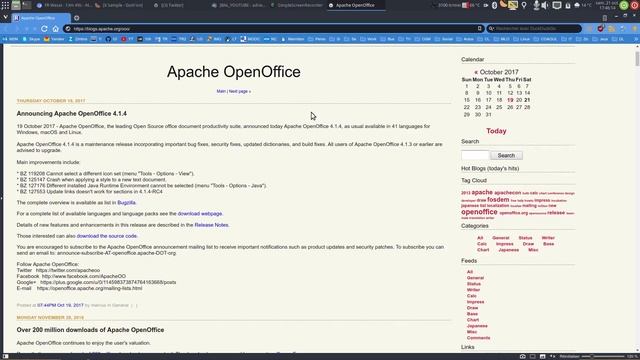Open calendar date 19
640x360 pixels.
[510, 100]
